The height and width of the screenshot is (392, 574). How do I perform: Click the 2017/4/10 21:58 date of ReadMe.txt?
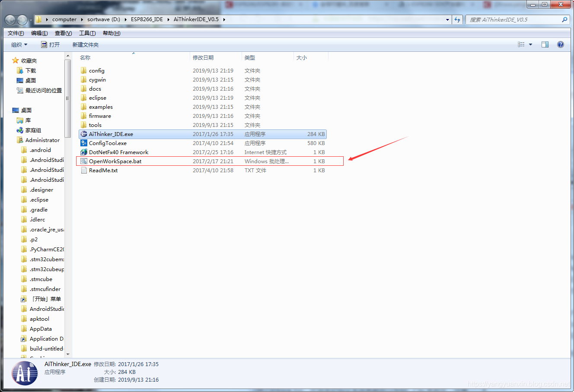[213, 171]
